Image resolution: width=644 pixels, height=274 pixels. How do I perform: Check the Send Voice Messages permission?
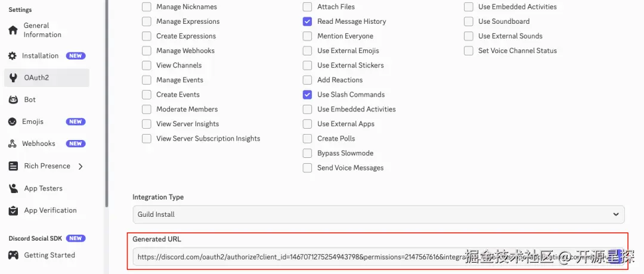(x=307, y=168)
